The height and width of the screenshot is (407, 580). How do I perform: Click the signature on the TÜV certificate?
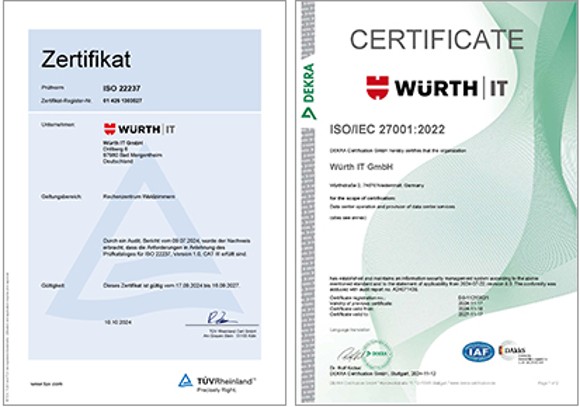tap(222, 318)
